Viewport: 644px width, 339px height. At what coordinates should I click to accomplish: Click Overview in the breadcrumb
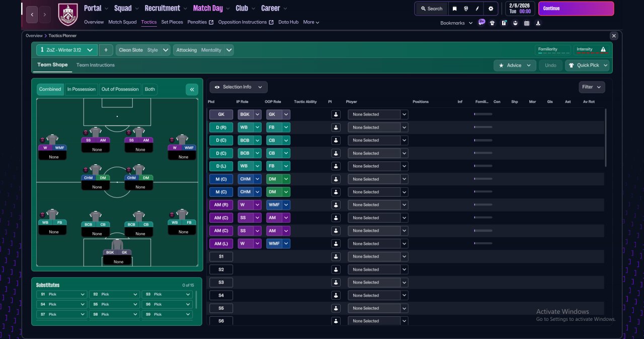tap(34, 36)
